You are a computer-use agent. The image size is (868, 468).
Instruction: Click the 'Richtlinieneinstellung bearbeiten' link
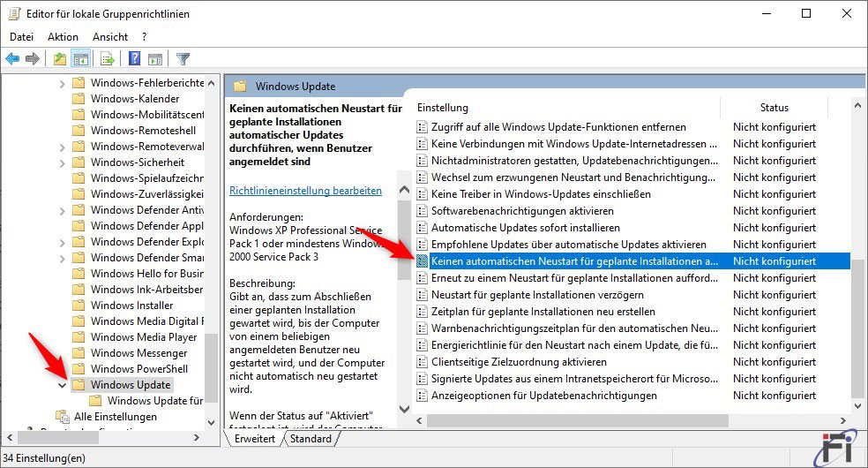pyautogui.click(x=305, y=191)
